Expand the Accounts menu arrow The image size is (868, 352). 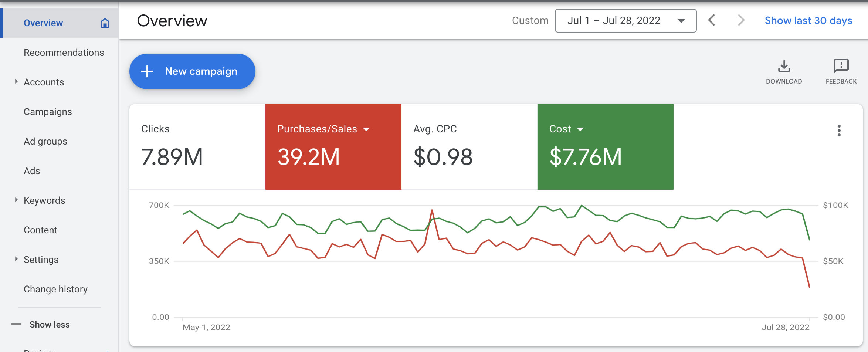(x=16, y=82)
